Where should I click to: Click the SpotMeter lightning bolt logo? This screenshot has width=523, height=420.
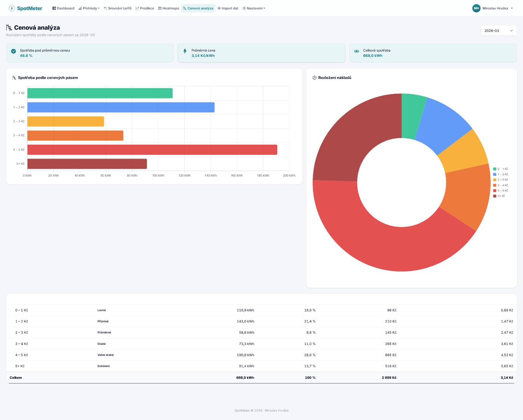12,8
